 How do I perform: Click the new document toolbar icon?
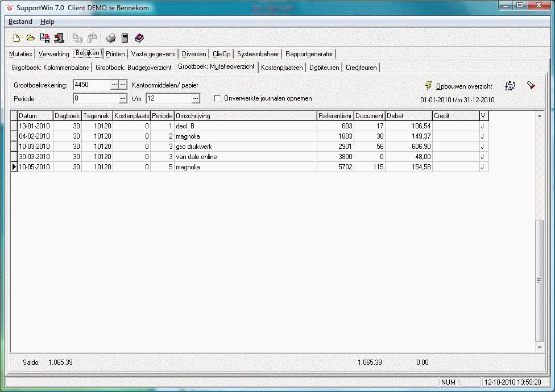[16, 39]
